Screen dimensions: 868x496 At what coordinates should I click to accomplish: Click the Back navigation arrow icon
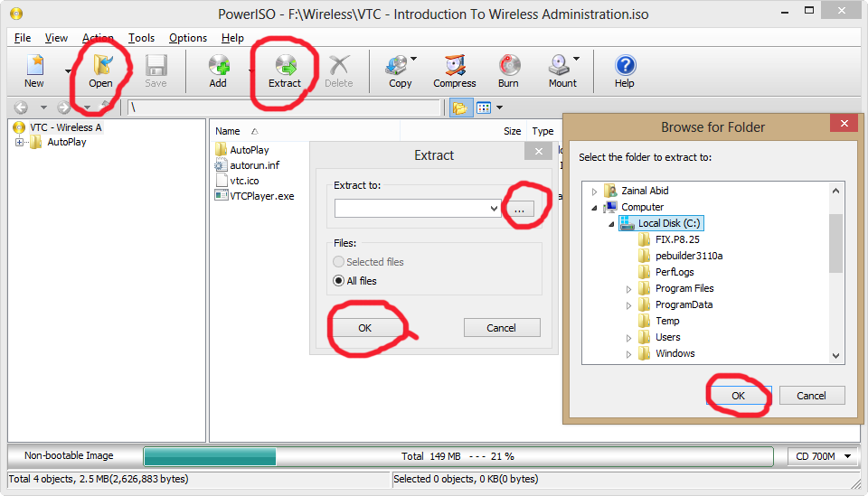[x=21, y=108]
